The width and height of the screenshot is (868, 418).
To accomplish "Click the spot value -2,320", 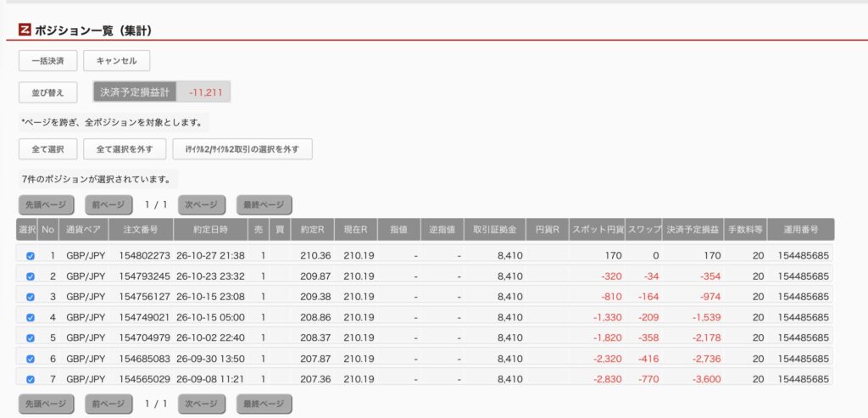I will (607, 359).
